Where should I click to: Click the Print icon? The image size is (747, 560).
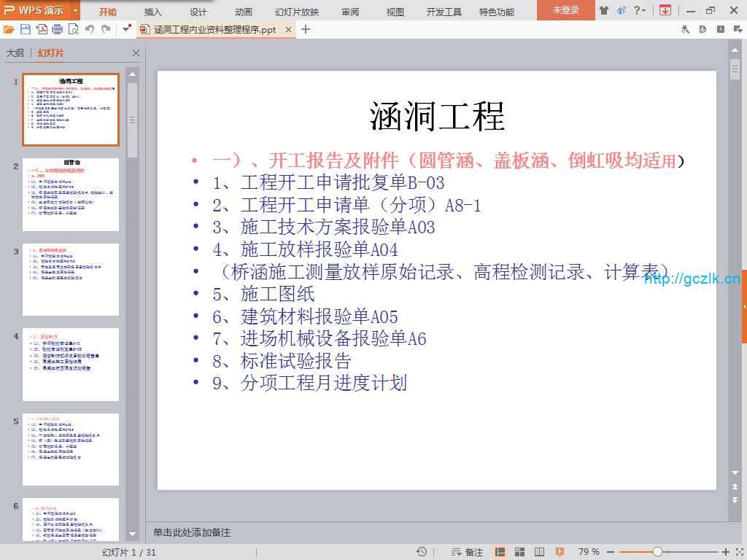tap(57, 29)
